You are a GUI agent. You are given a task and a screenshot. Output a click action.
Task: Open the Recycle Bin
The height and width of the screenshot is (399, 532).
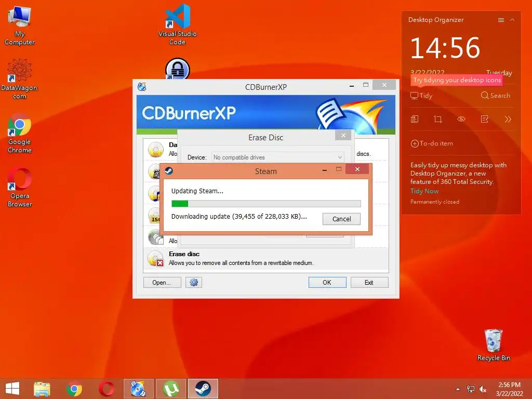click(494, 345)
